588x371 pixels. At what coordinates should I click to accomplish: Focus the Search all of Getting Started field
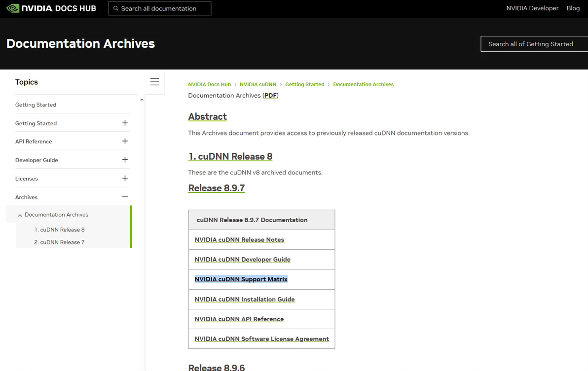click(534, 44)
